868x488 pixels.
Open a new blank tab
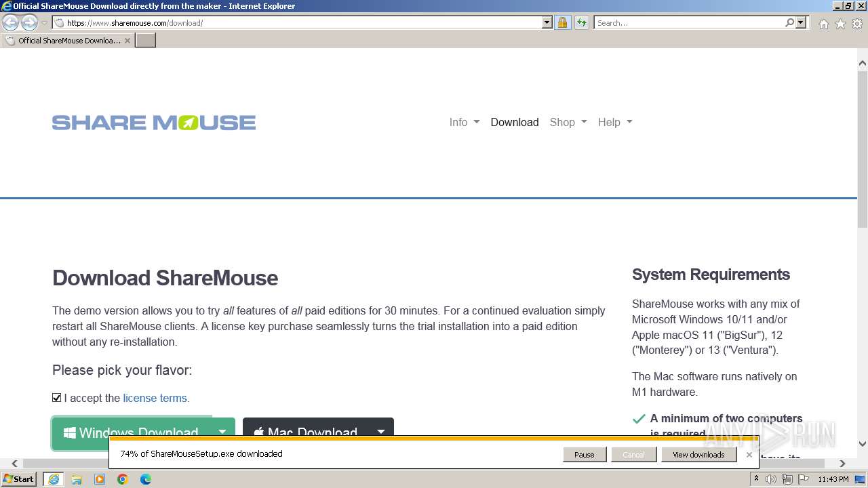click(146, 40)
